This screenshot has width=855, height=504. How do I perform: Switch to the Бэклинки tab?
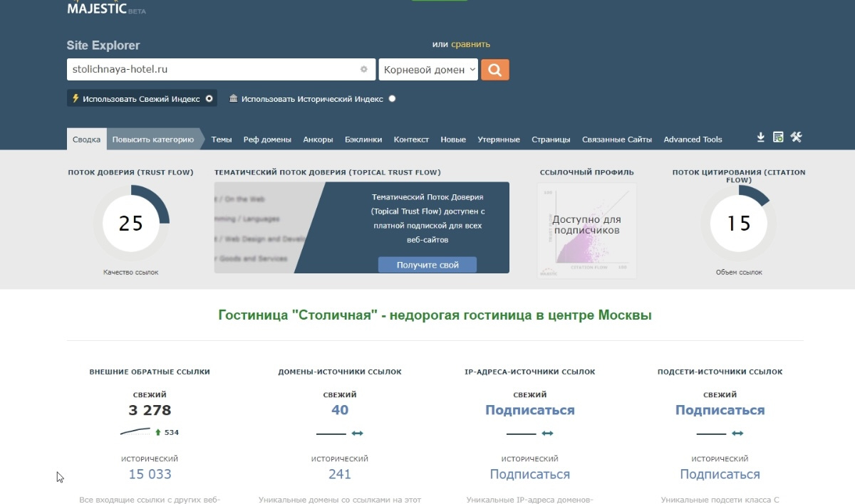coord(363,140)
